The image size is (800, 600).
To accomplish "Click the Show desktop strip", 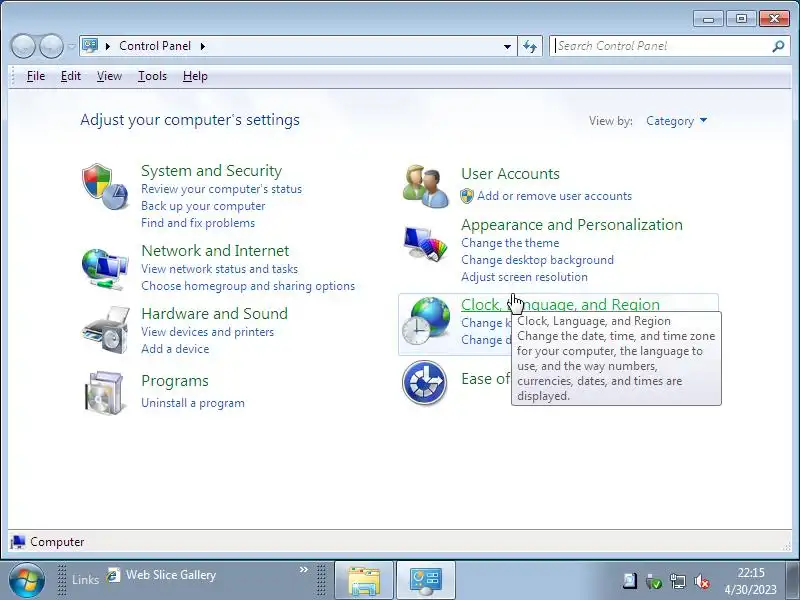I will coord(793,581).
